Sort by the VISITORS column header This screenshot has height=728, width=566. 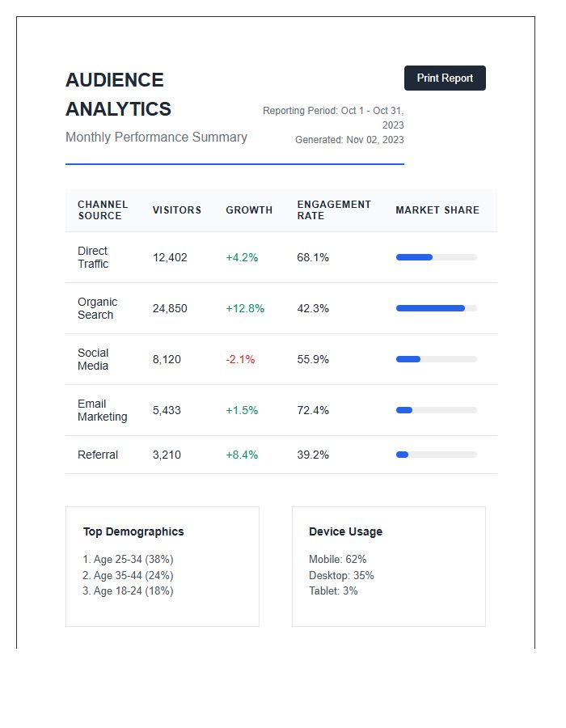[x=176, y=210]
